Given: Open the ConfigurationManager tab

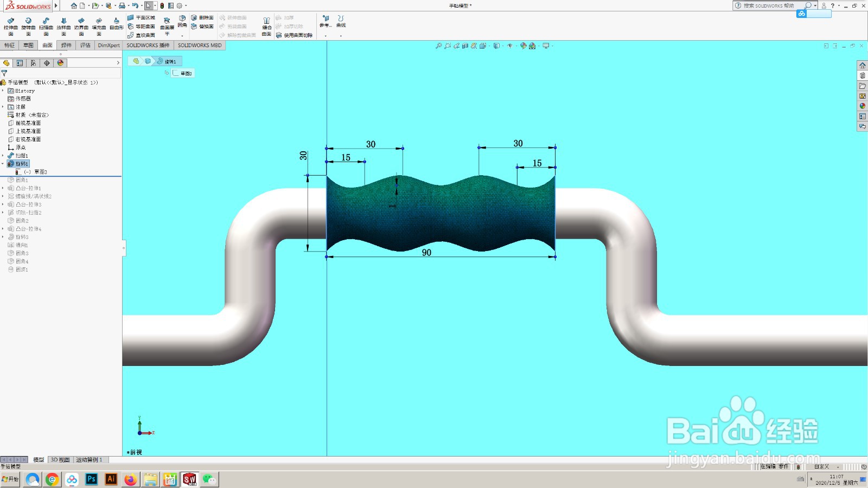Looking at the screenshot, I should pyautogui.click(x=33, y=63).
